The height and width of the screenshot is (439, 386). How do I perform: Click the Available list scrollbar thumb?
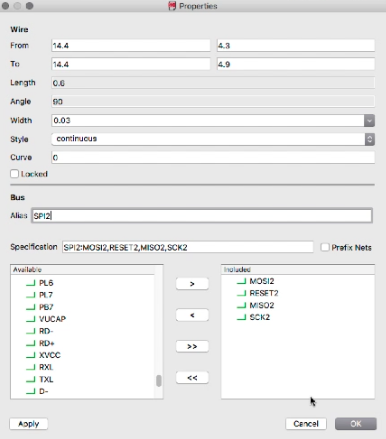(x=159, y=381)
